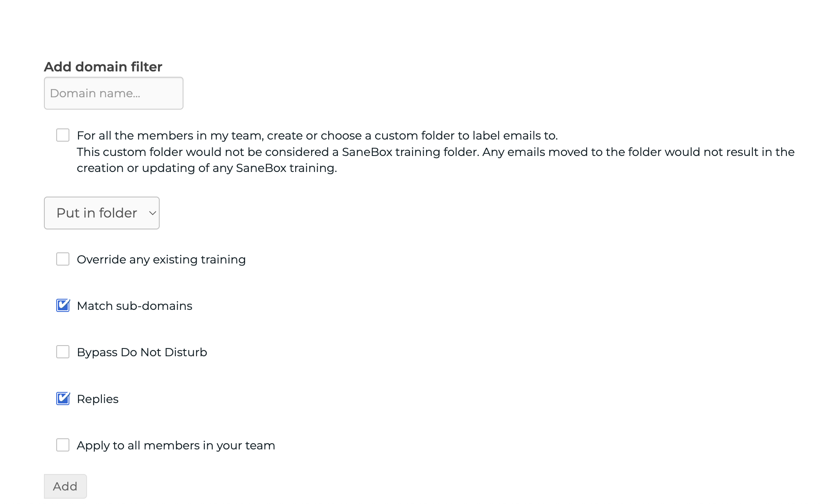Click the Add button

click(65, 486)
